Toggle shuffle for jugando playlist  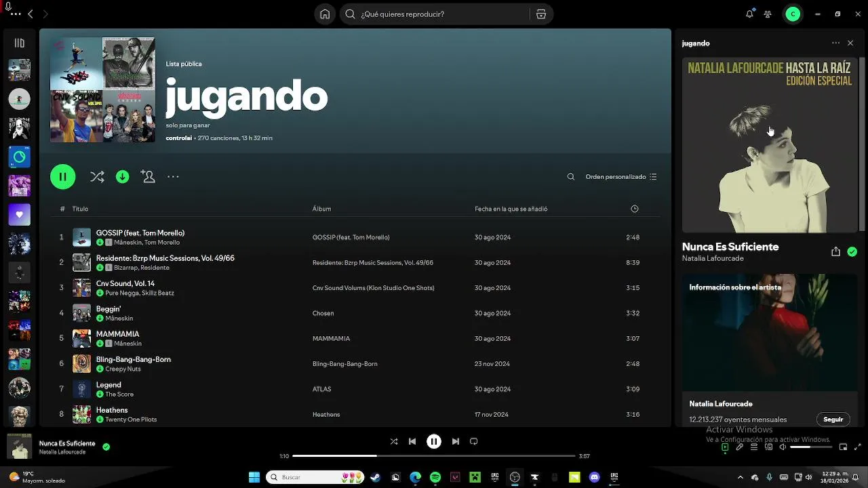pyautogui.click(x=97, y=177)
